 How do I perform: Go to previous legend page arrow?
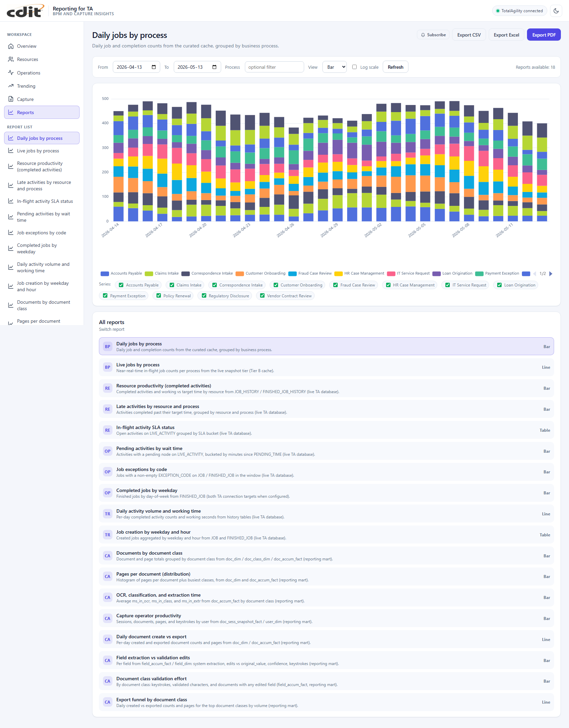click(535, 274)
